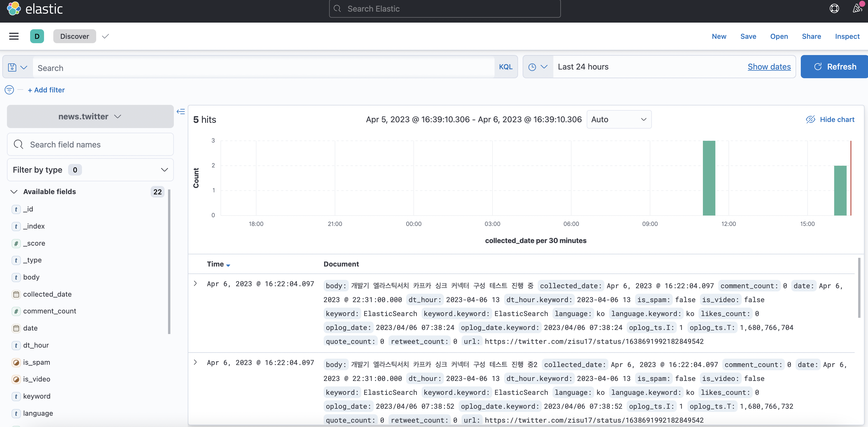Open the saved query disk menu
The height and width of the screenshot is (427, 868).
click(17, 67)
